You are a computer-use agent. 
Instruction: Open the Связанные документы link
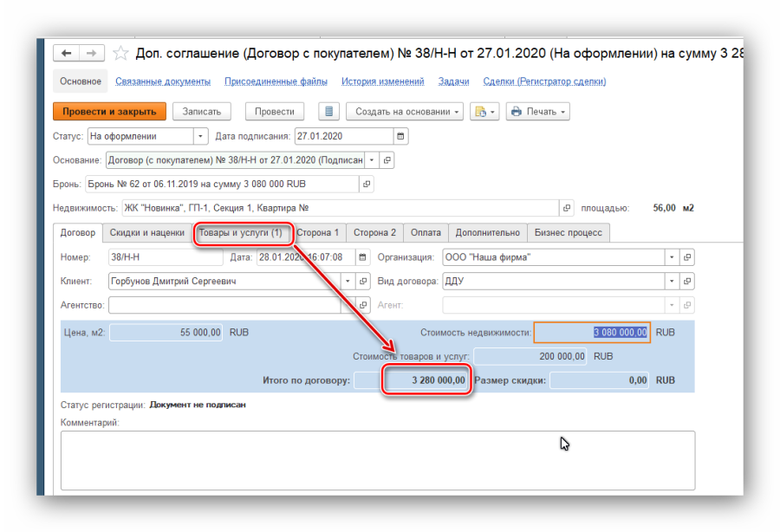(163, 81)
